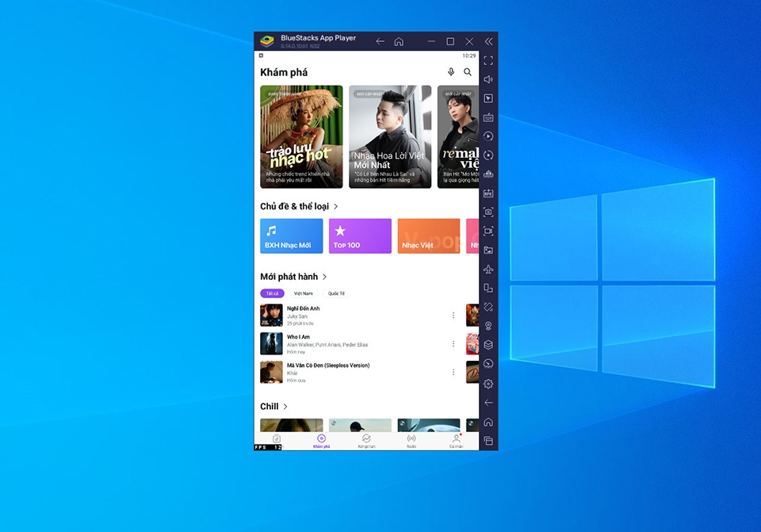
Task: Toggle BlueStacks full screen mode
Action: coord(488,60)
